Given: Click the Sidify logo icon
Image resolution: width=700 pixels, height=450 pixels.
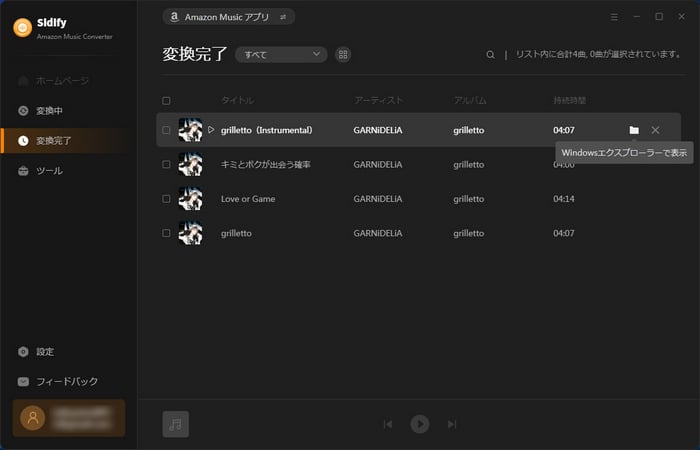Looking at the screenshot, I should pyautogui.click(x=23, y=28).
